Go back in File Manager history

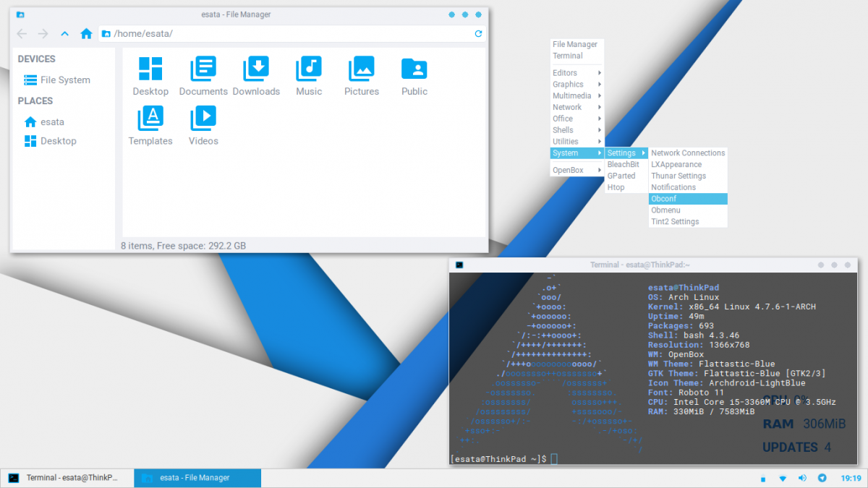[22, 34]
